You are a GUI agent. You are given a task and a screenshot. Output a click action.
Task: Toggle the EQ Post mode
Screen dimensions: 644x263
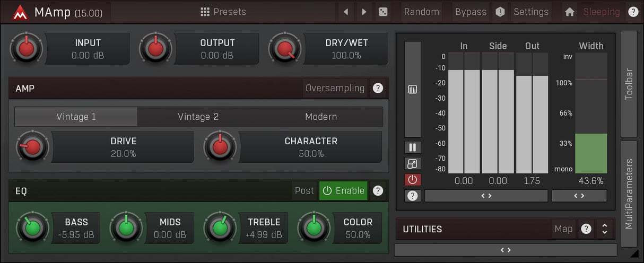coord(304,191)
